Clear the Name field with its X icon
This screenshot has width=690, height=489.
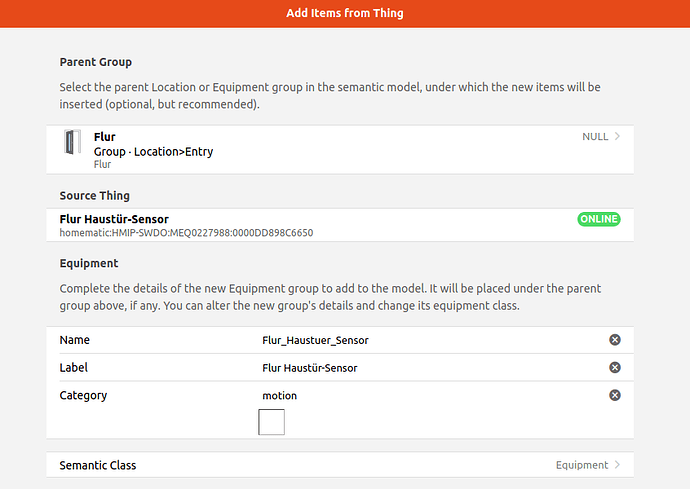615,340
